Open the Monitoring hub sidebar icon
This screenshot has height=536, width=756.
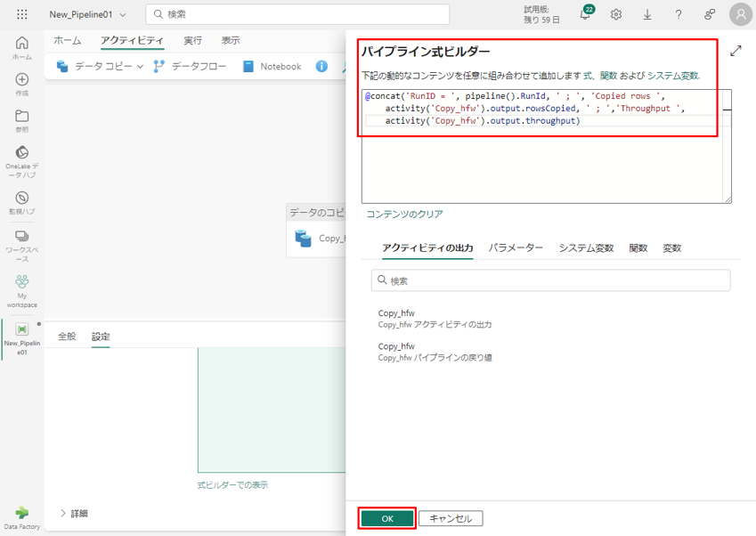[x=22, y=202]
